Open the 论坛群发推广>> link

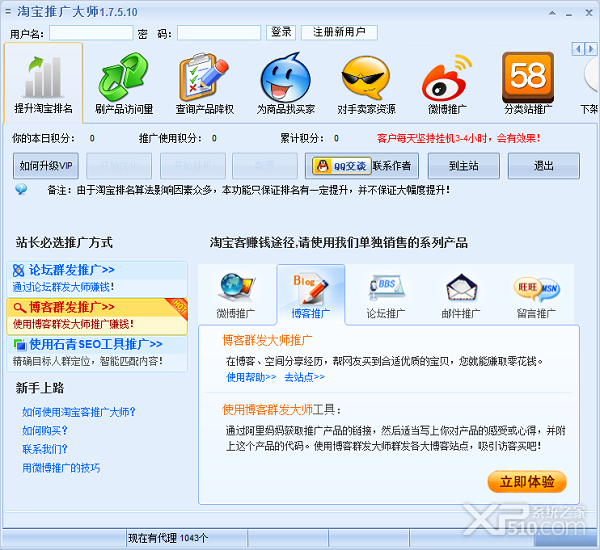click(72, 270)
